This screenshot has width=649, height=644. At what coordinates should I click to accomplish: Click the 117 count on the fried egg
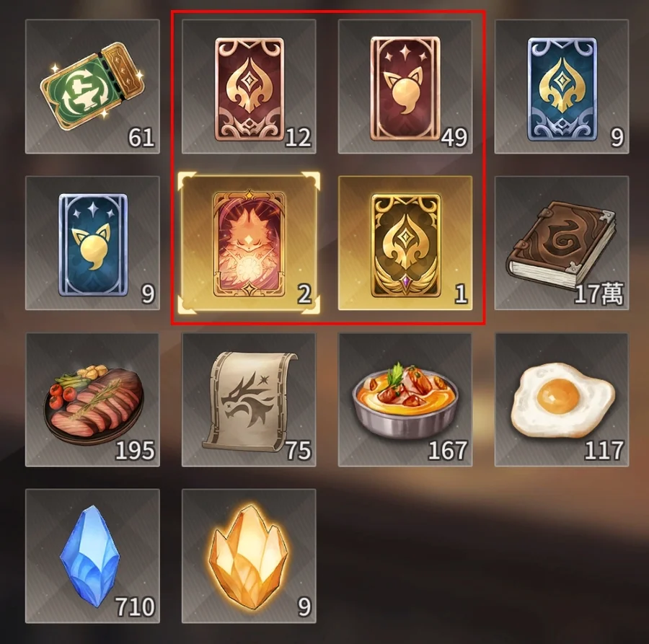604,450
